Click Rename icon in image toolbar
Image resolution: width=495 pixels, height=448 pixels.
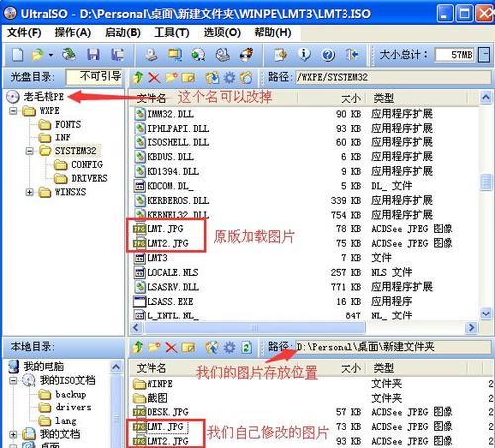[x=188, y=78]
